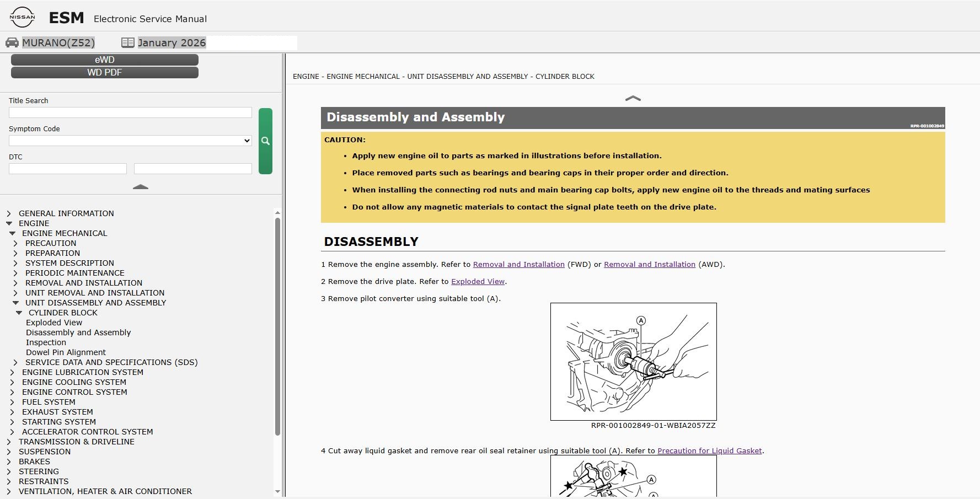Expand the EXHAUST SYSTEM node
This screenshot has height=499, width=980.
pyautogui.click(x=12, y=412)
